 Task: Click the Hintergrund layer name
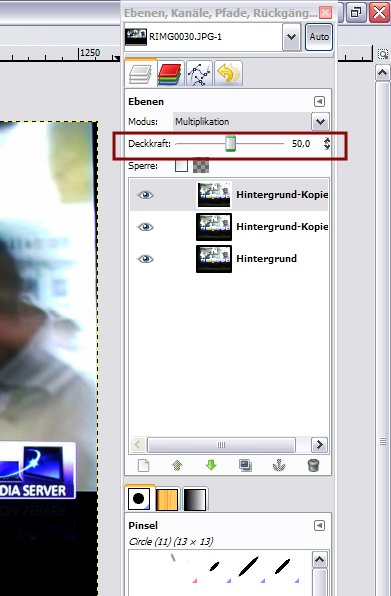click(x=266, y=258)
